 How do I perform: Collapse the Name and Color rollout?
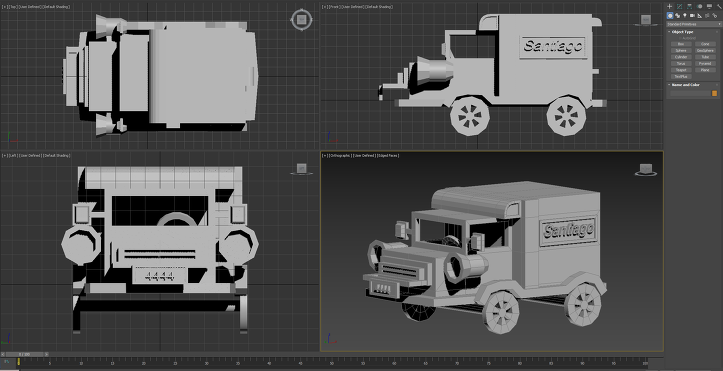[x=685, y=85]
